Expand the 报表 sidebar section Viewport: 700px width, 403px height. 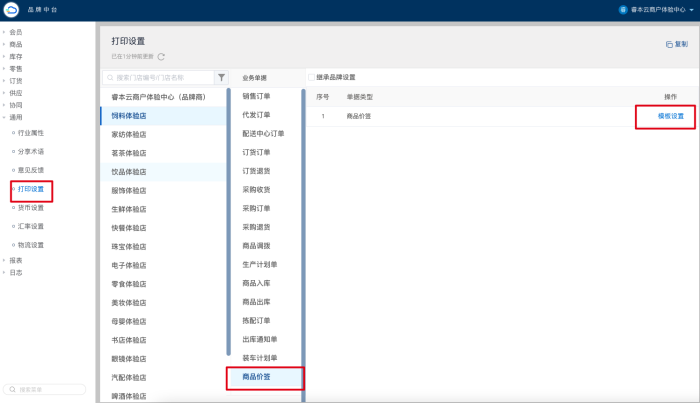[15, 260]
